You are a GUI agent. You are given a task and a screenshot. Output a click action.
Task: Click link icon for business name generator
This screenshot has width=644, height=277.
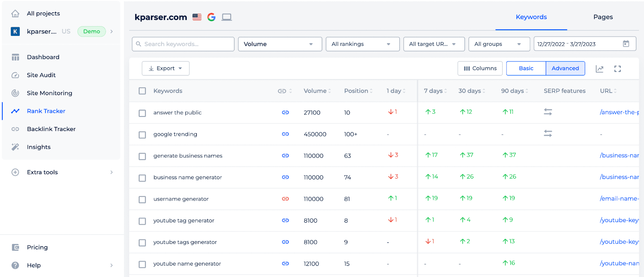[285, 177]
